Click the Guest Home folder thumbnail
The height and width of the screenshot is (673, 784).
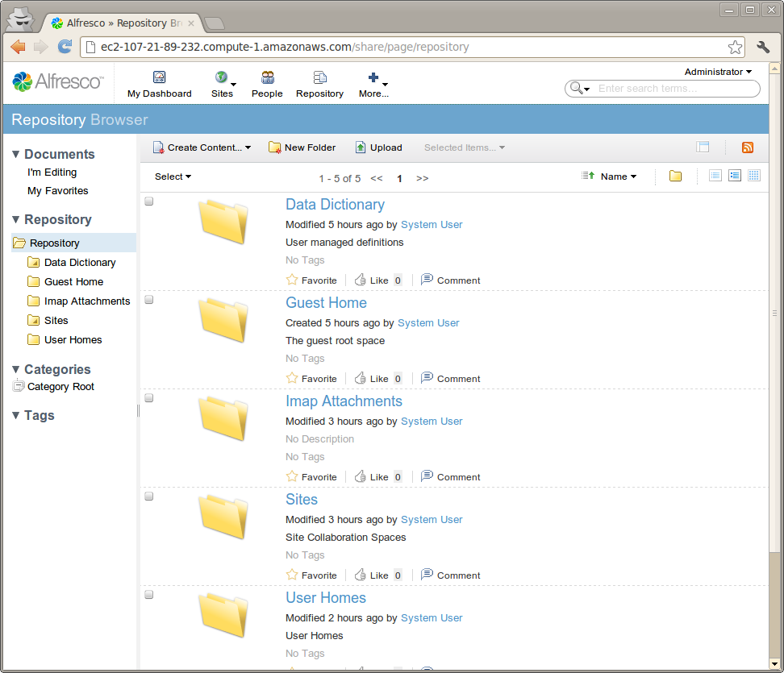pos(223,320)
